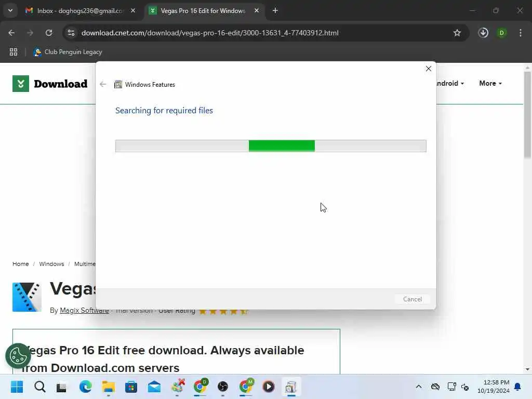The height and width of the screenshot is (399, 532).
Task: Open the apps grid in bookmarks bar
Action: coord(14,52)
